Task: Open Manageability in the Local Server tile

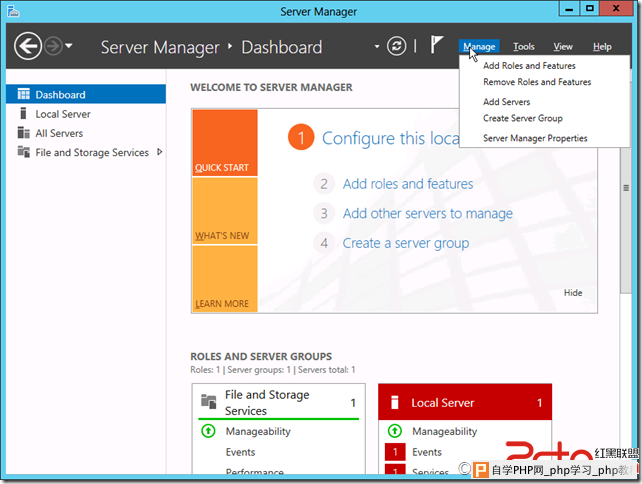Action: pos(445,431)
